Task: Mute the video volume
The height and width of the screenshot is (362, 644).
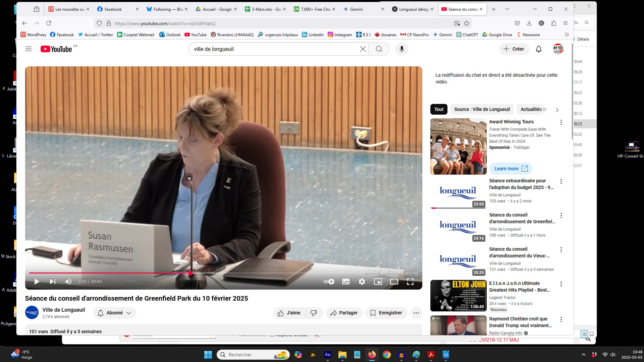Action: [x=68, y=282]
